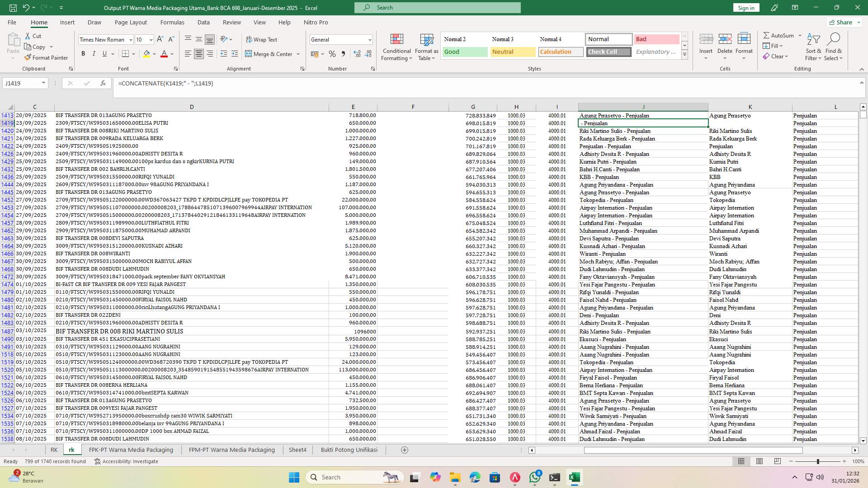
Task: Open the Conditional Formatting gallery
Action: tap(396, 47)
